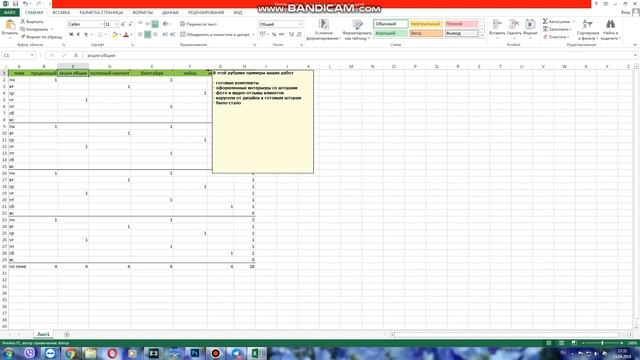640x360 pixels.
Task: Open the Clear (Очистить) dropdown
Action: pos(556,37)
